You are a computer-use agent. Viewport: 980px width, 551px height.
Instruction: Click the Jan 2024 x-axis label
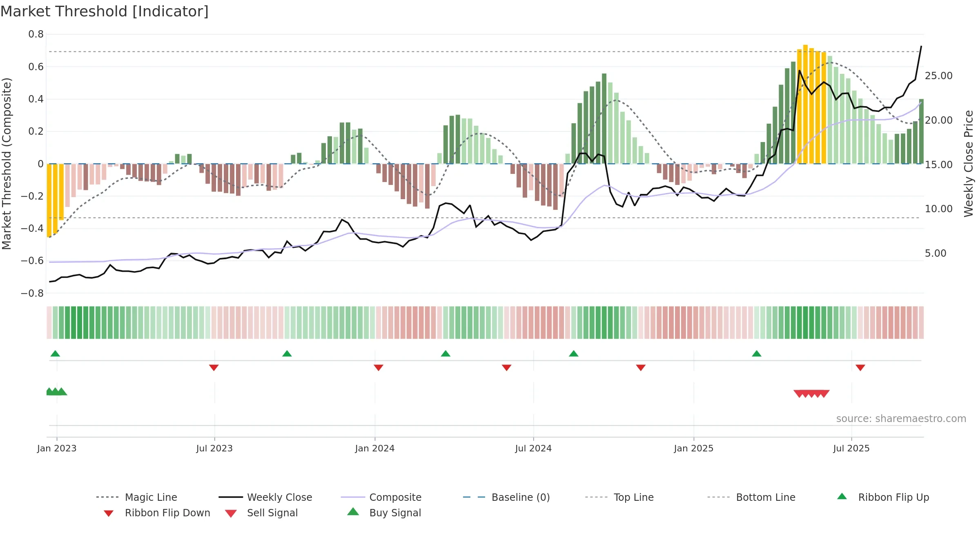point(375,448)
